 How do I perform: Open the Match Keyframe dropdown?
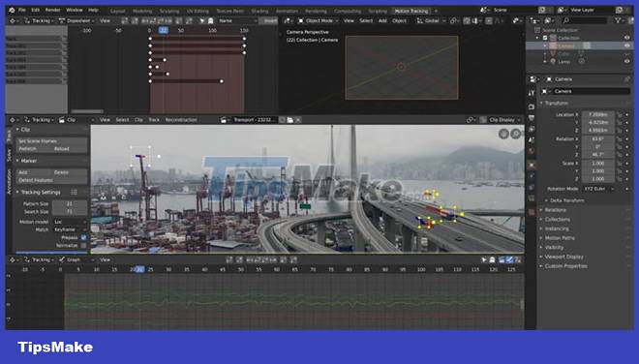(70, 229)
